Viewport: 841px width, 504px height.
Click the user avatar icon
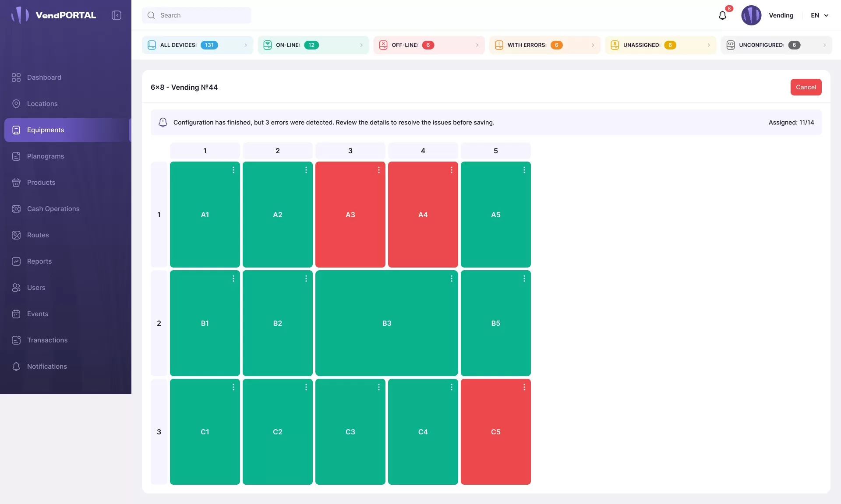point(751,15)
